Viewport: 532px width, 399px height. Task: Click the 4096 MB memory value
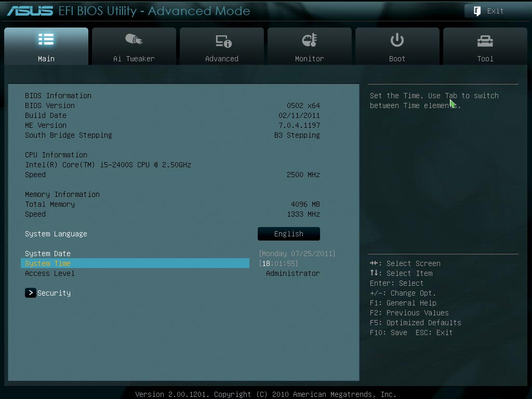[305, 204]
